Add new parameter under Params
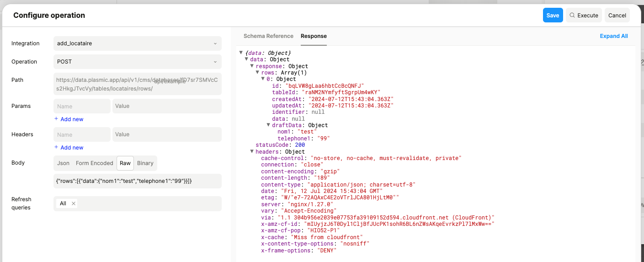The height and width of the screenshot is (262, 644). coord(69,119)
